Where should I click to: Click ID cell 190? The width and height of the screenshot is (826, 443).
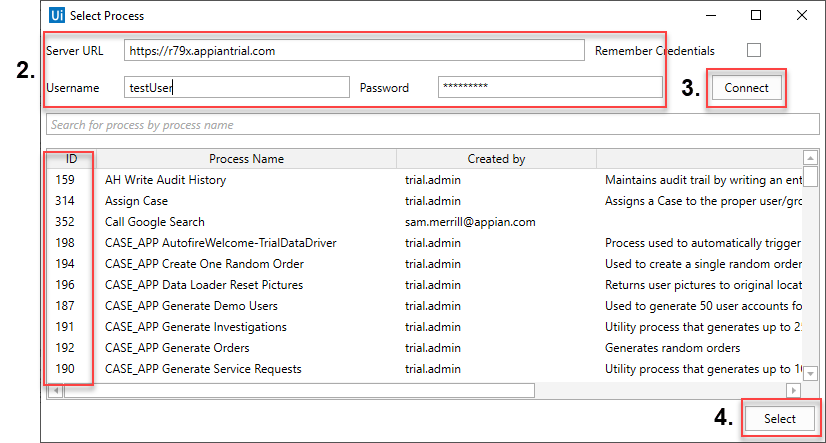coord(65,369)
